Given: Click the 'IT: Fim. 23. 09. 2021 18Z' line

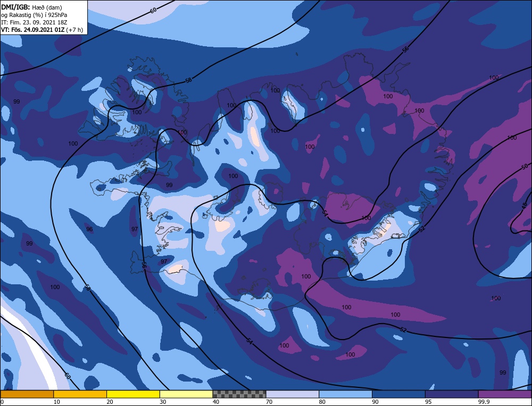Looking at the screenshot, I should (34, 22).
